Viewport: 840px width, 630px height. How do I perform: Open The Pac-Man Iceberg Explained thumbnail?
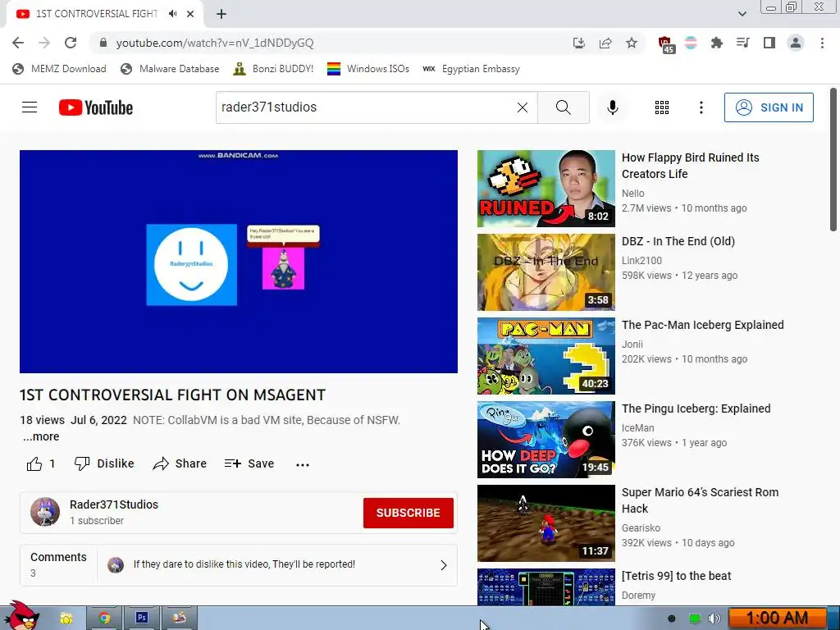pyautogui.click(x=546, y=356)
